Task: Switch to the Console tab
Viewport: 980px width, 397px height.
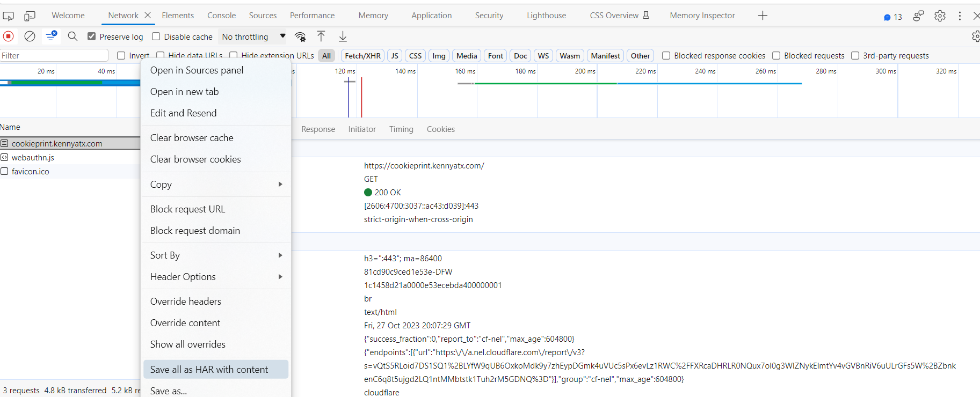Action: point(221,16)
